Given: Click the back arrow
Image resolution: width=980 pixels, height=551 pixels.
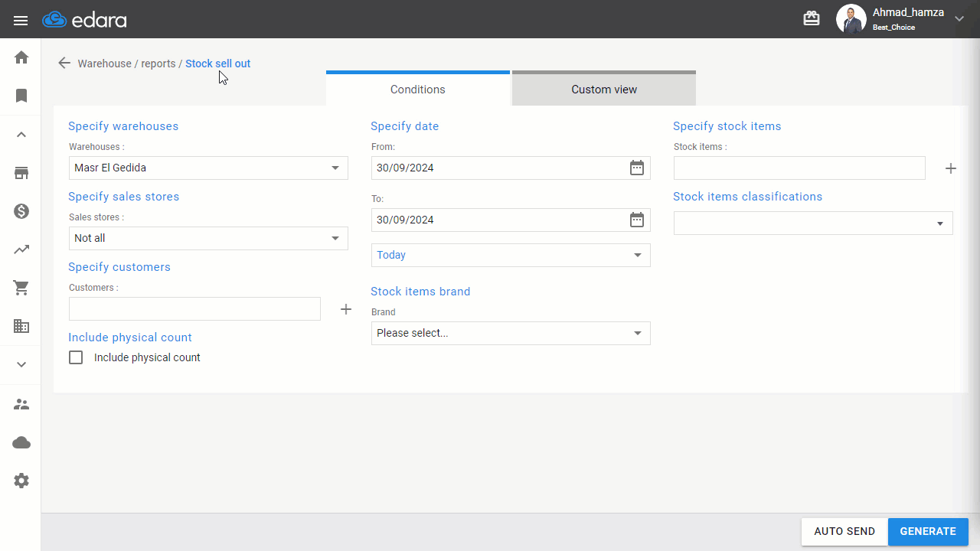Looking at the screenshot, I should point(64,64).
